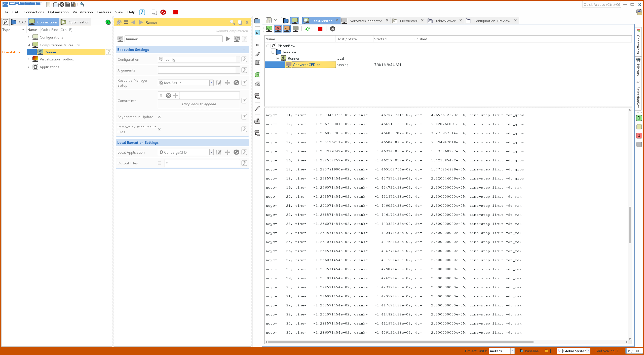This screenshot has width=644, height=355.
Task: Open the Configuration dropdown arrow
Action: click(238, 59)
